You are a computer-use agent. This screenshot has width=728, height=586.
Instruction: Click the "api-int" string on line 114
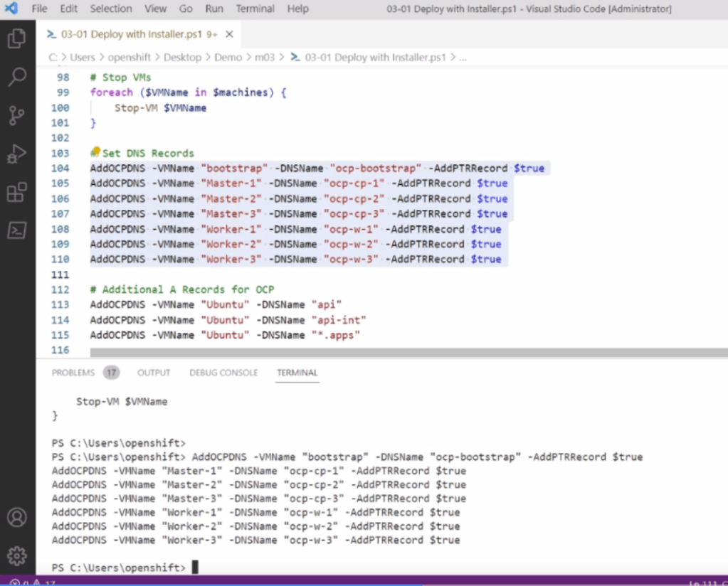pyautogui.click(x=339, y=320)
